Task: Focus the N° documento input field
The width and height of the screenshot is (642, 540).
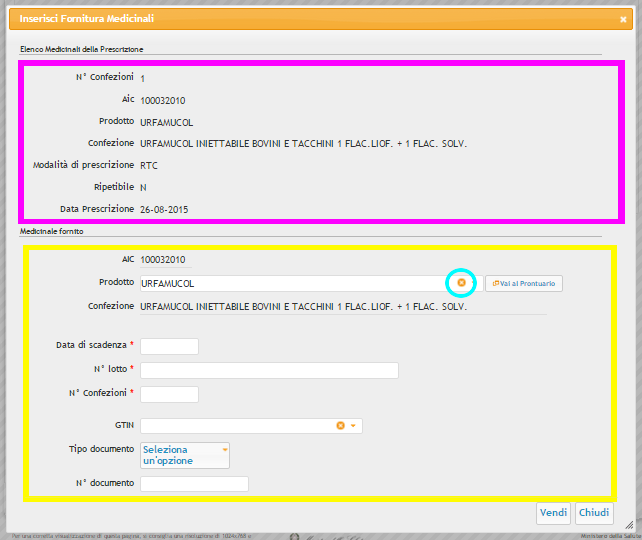Action: tap(194, 484)
